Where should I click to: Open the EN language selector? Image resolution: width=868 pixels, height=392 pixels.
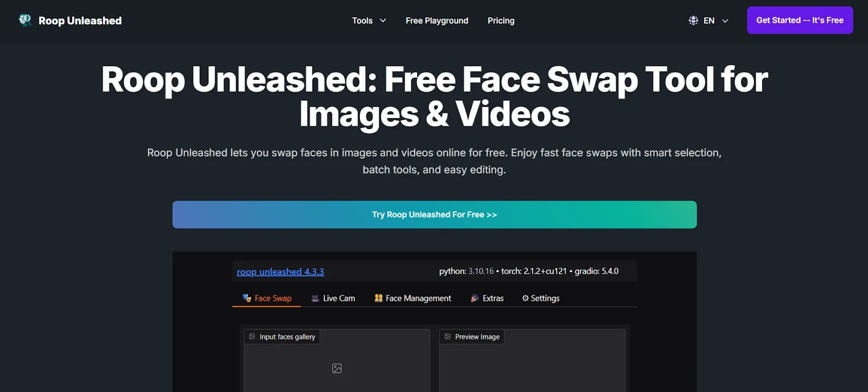pyautogui.click(x=709, y=21)
